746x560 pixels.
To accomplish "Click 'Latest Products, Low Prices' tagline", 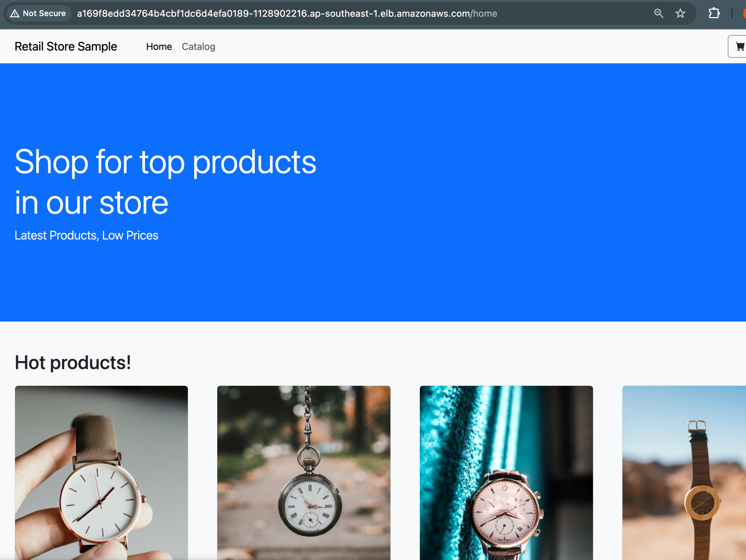I will (x=86, y=235).
